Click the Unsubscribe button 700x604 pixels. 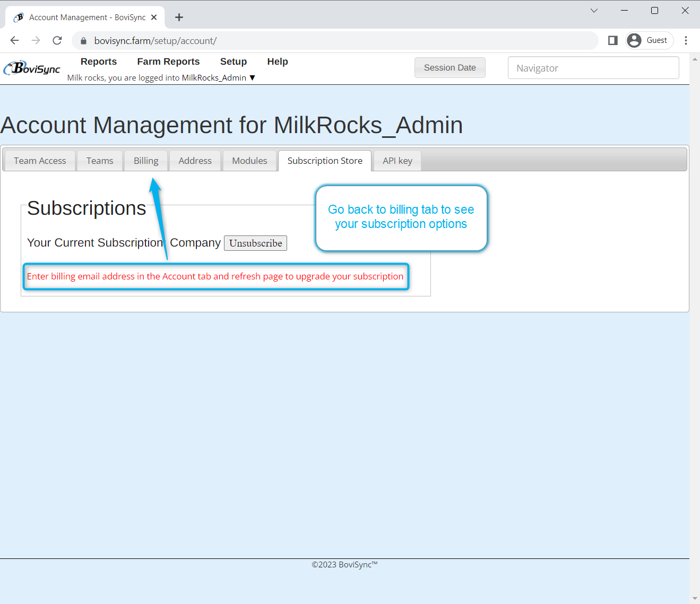256,243
